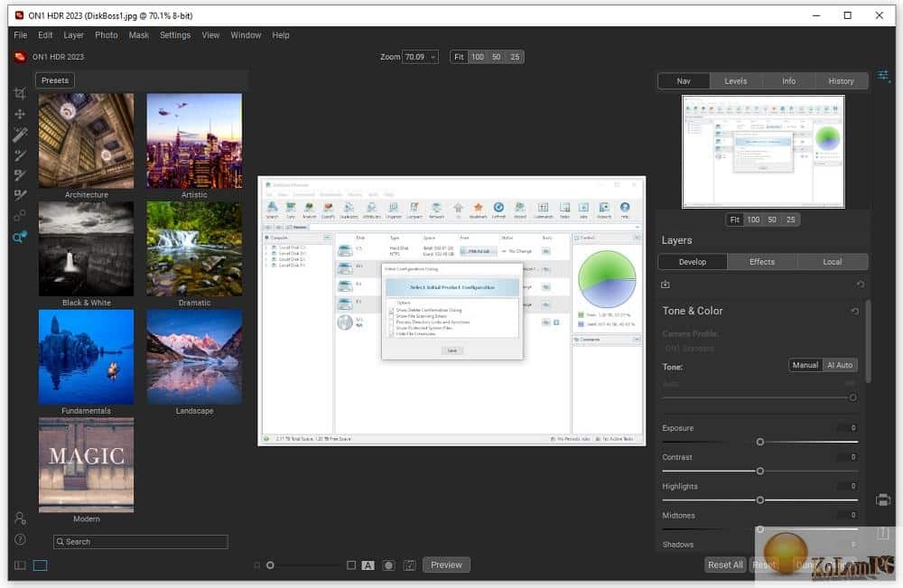Click Fit under navigator thumbnail
Image resolution: width=903 pixels, height=588 pixels.
coord(735,220)
